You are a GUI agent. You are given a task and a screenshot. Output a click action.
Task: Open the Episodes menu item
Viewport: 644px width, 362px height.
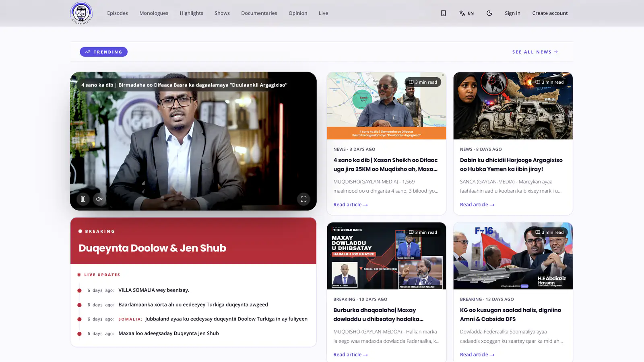[118, 13]
